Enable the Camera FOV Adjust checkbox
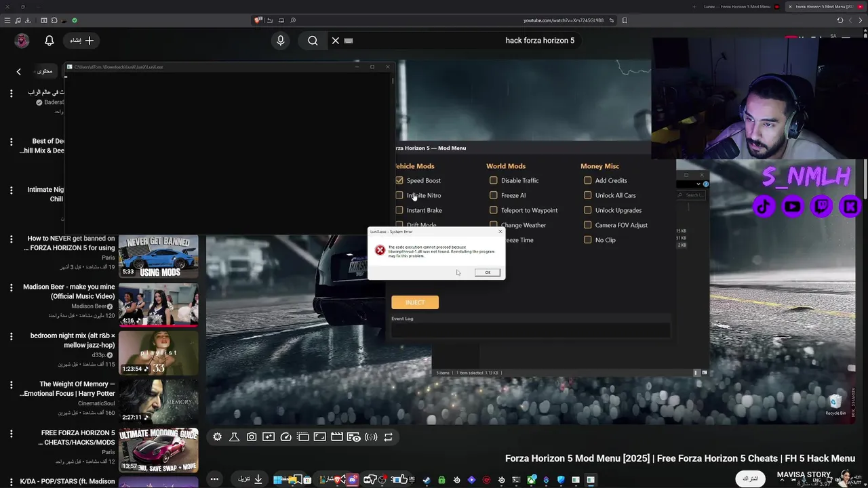Viewport: 868px width, 488px height. click(x=588, y=225)
